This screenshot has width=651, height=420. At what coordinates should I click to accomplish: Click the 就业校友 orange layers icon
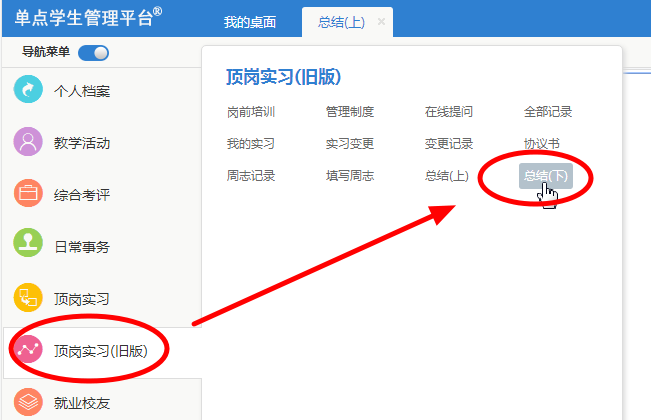28,402
